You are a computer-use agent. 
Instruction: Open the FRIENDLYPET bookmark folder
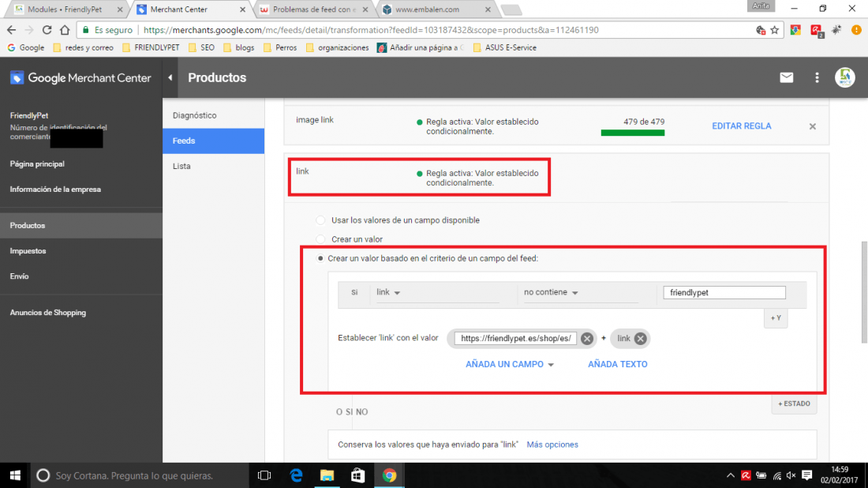tap(151, 47)
